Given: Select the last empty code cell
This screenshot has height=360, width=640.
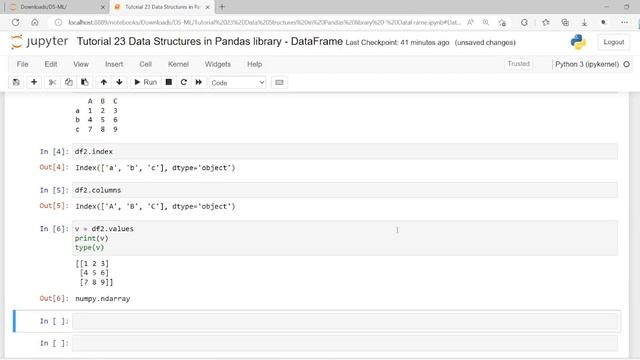Looking at the screenshot, I should [345, 343].
